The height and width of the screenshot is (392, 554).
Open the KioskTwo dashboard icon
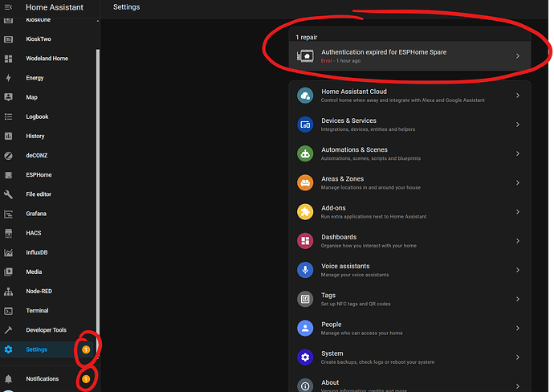coord(8,39)
